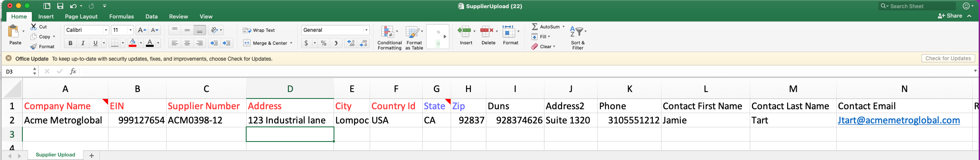This screenshot has height=160, width=980.
Task: Open the workbook template gallery icon
Action: [47, 6]
